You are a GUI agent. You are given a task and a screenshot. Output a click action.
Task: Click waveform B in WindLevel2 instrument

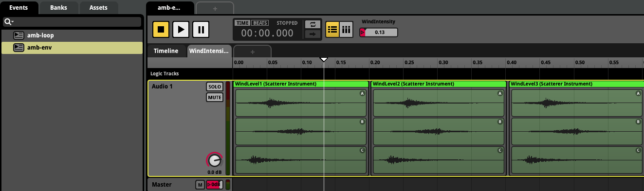click(x=439, y=131)
